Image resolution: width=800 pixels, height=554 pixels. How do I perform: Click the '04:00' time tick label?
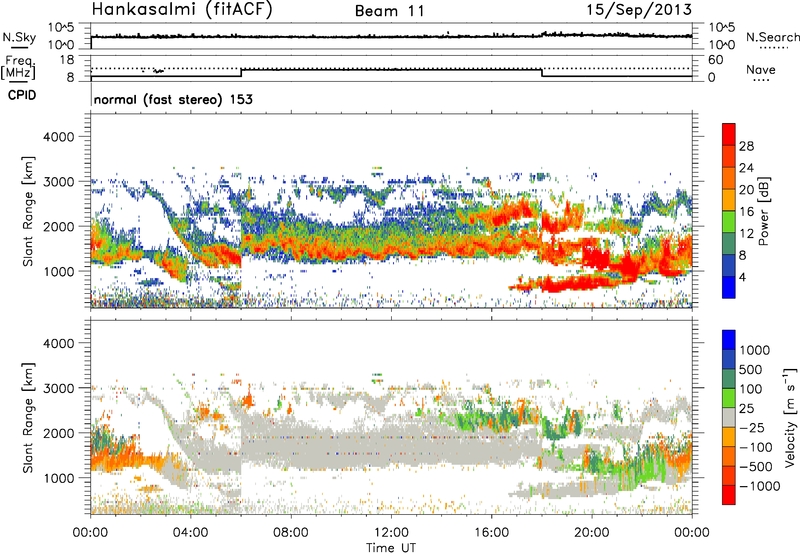191,533
